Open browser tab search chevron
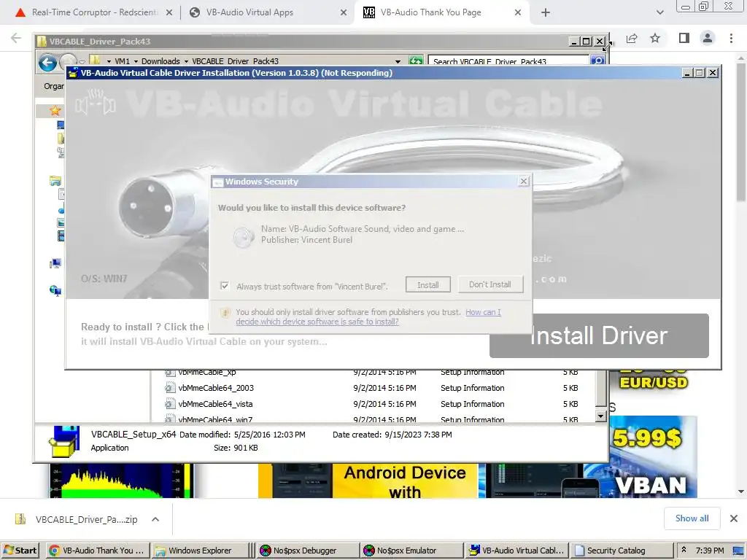This screenshot has width=747, height=560. click(659, 12)
